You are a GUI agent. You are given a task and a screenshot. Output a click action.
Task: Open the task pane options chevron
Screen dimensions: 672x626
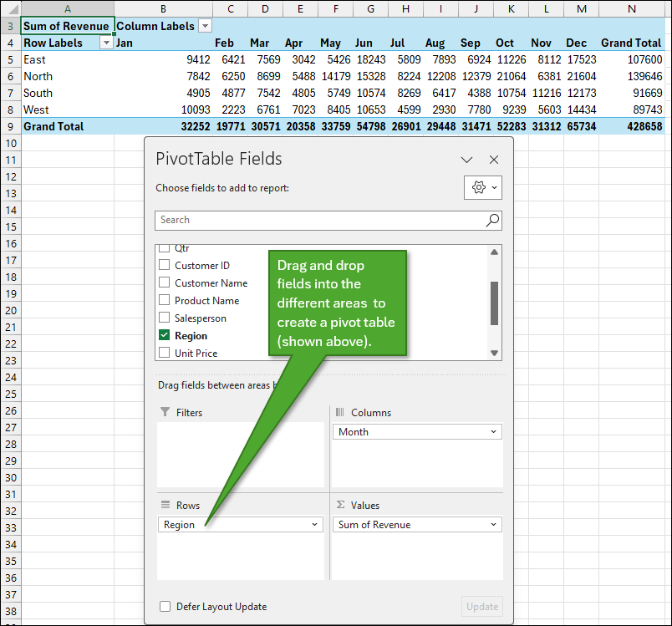click(x=467, y=160)
